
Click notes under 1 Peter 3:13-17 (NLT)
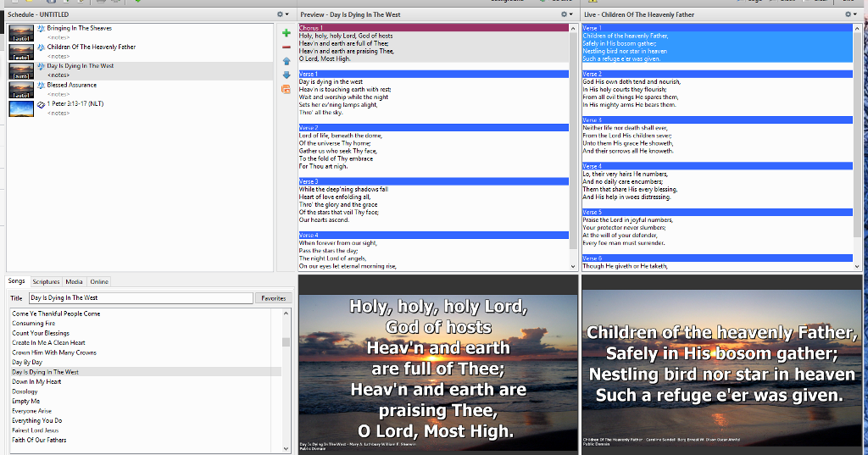[58, 113]
